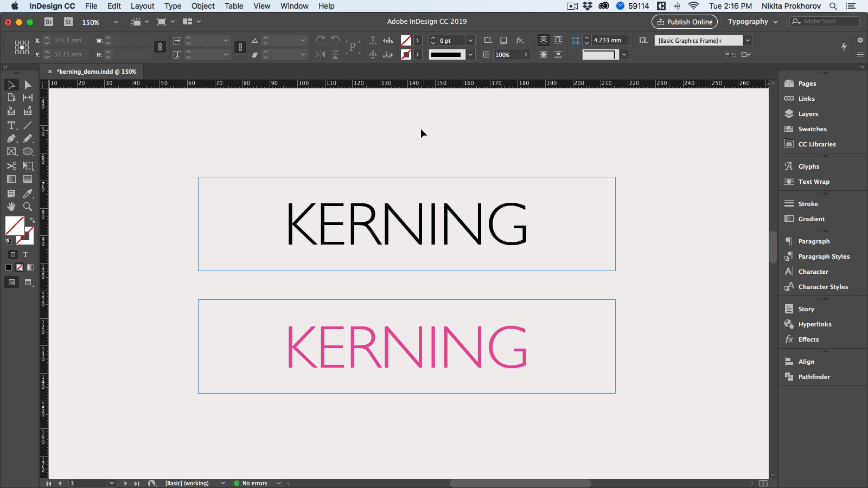Select the Eyedropper tool
The width and height of the screenshot is (868, 488).
point(28,194)
